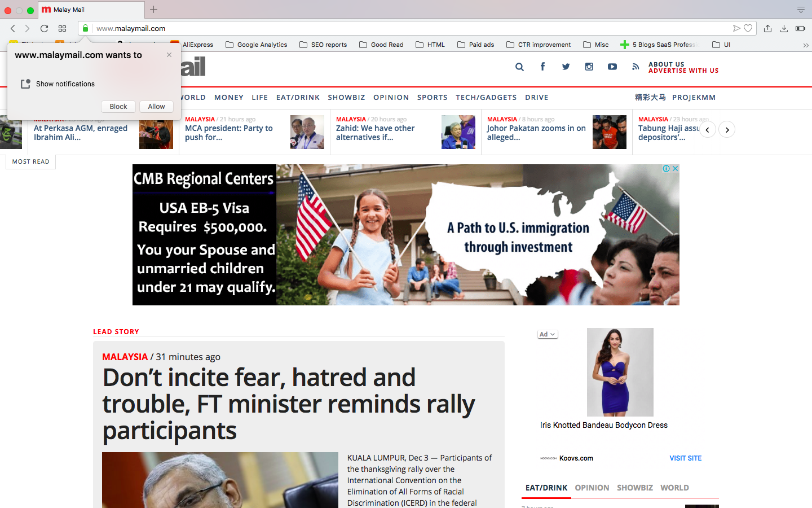Expand the hidden bookmarks overflow chevron

pos(806,45)
